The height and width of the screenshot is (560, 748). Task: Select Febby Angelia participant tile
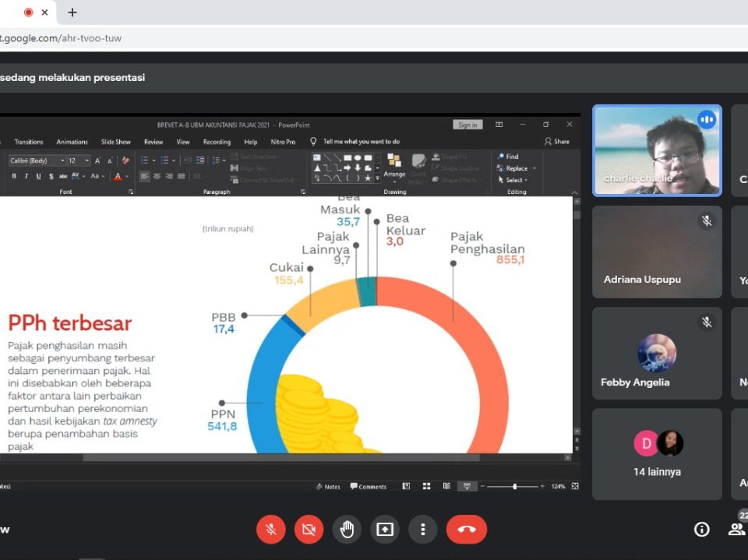point(657,353)
